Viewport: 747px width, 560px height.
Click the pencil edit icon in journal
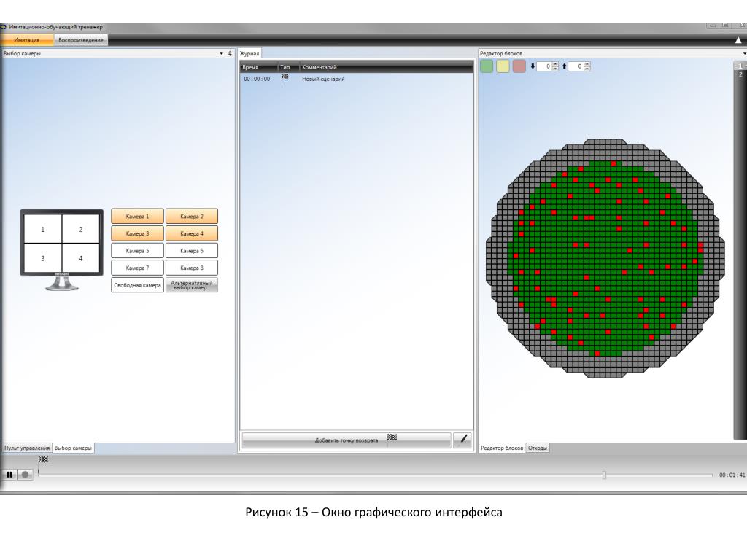pyautogui.click(x=462, y=440)
